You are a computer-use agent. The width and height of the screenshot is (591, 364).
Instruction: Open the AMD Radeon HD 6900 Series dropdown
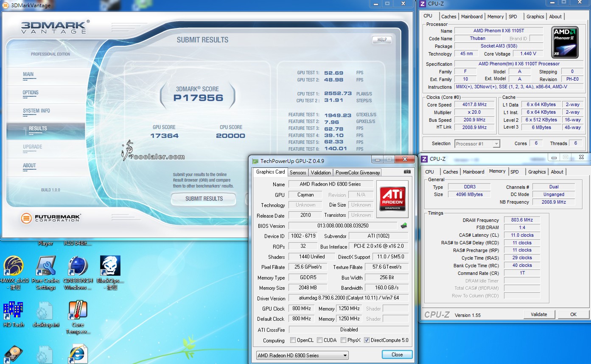click(x=302, y=356)
